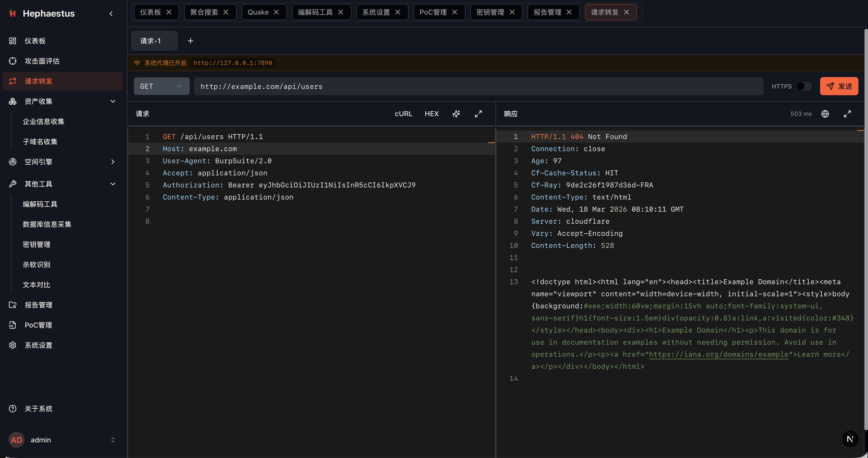This screenshot has height=458, width=868.
Task: Expand the response panel to fullscreen
Action: [847, 114]
